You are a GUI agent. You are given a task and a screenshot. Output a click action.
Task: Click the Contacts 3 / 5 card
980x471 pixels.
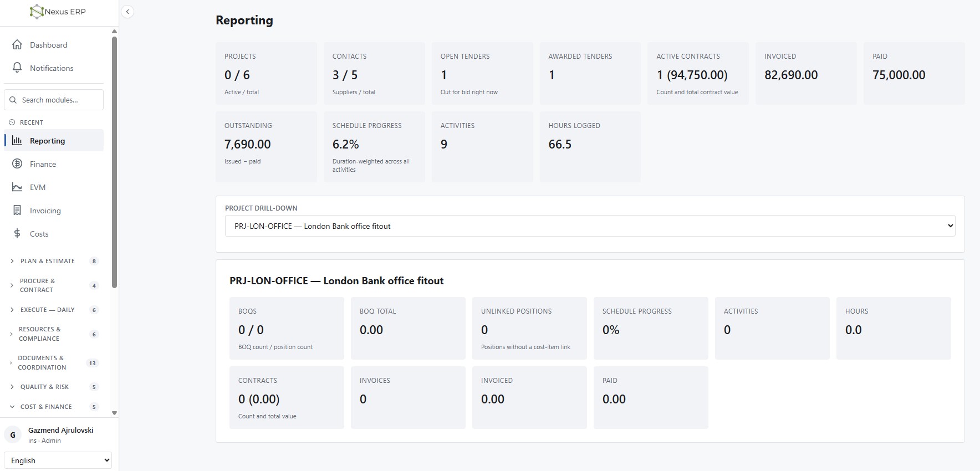(374, 73)
